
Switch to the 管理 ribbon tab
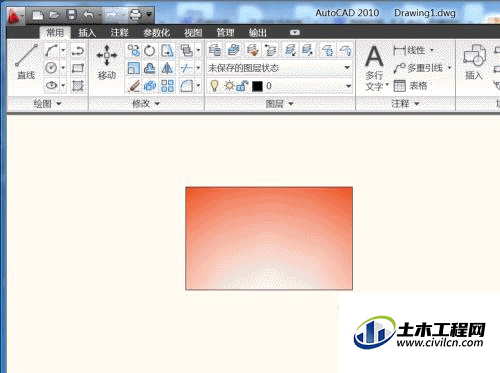[x=225, y=33]
